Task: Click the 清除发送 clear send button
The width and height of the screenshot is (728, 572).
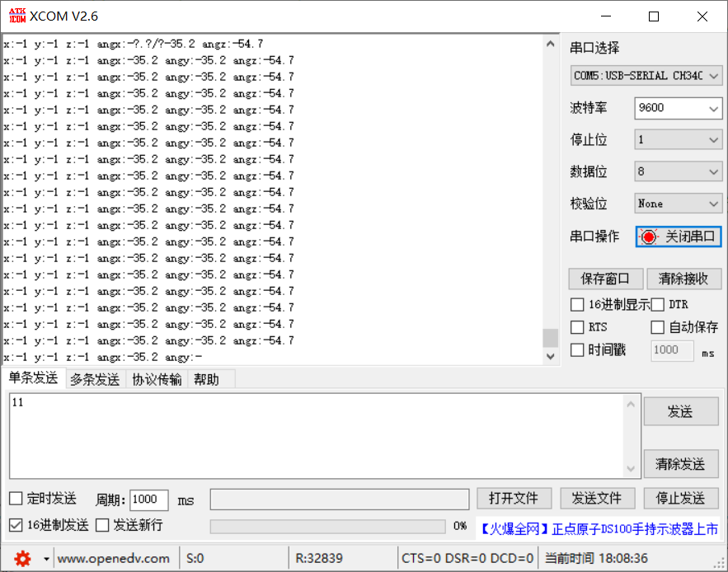Action: (681, 463)
